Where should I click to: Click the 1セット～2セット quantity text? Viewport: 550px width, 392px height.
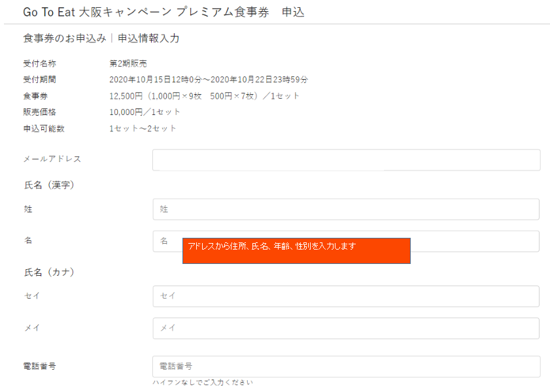click(x=143, y=129)
